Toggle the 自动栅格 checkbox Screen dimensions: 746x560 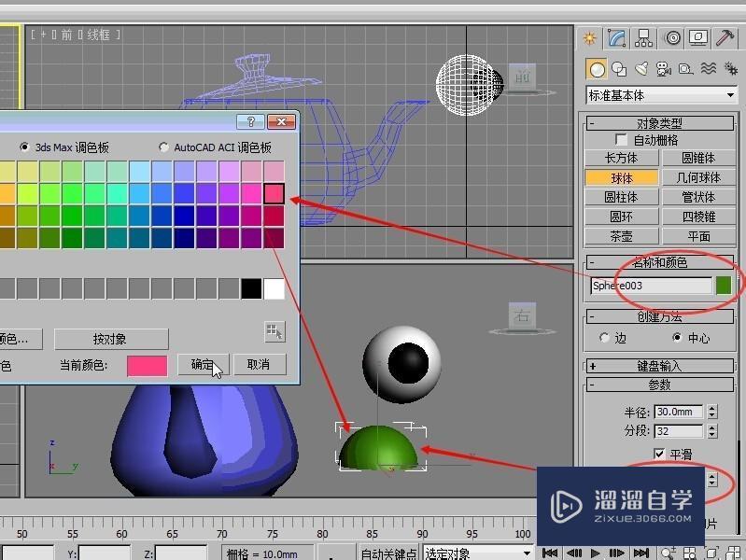(621, 139)
